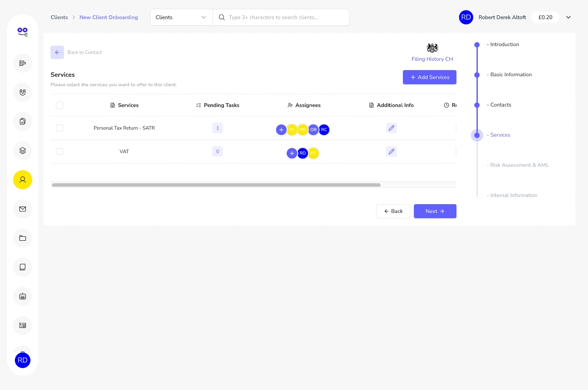This screenshot has width=588, height=390.
Task: Tick the VAT row checkbox
Action: coord(60,151)
